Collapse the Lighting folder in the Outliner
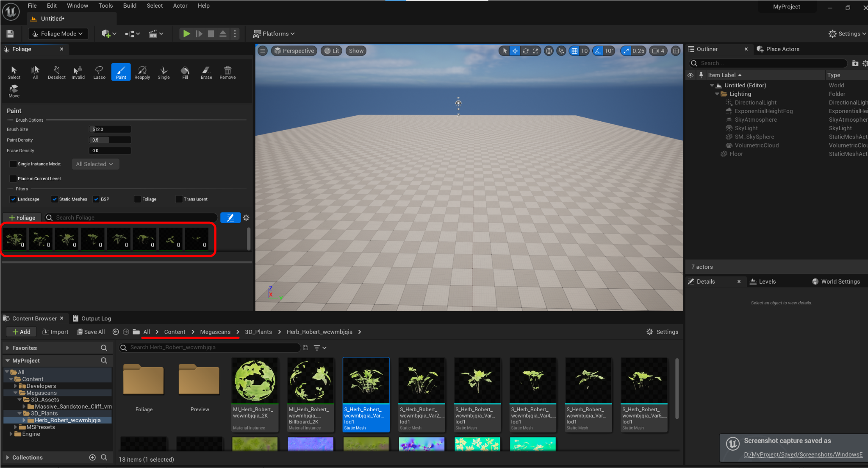This screenshot has width=868, height=468. point(716,94)
